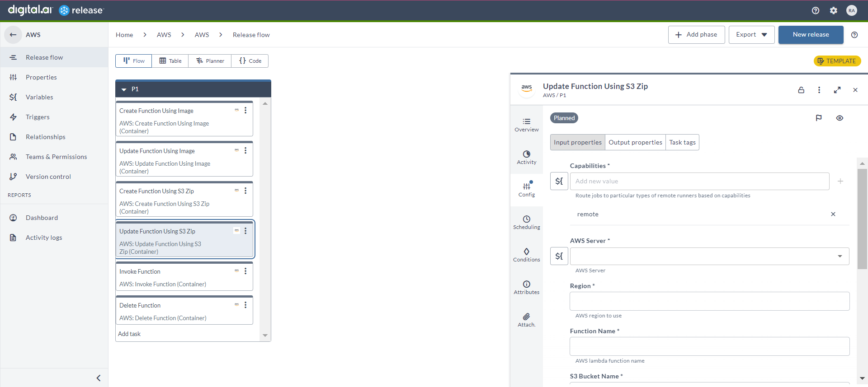
Task: Open menu for Update Function Using Image task
Action: pyautogui.click(x=245, y=150)
